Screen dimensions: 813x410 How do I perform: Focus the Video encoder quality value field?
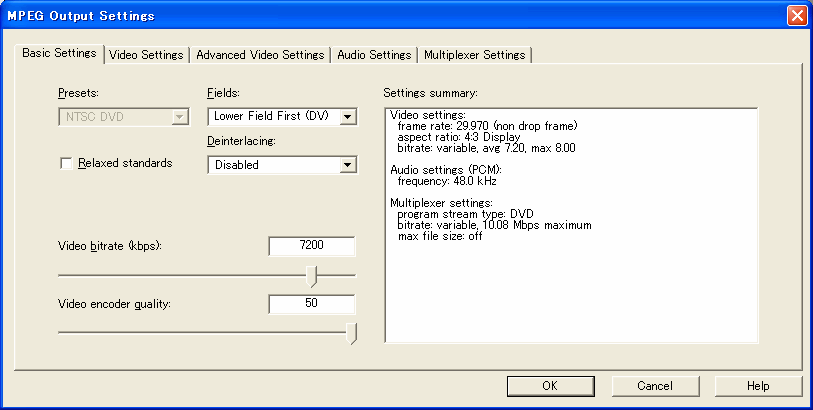point(311,303)
